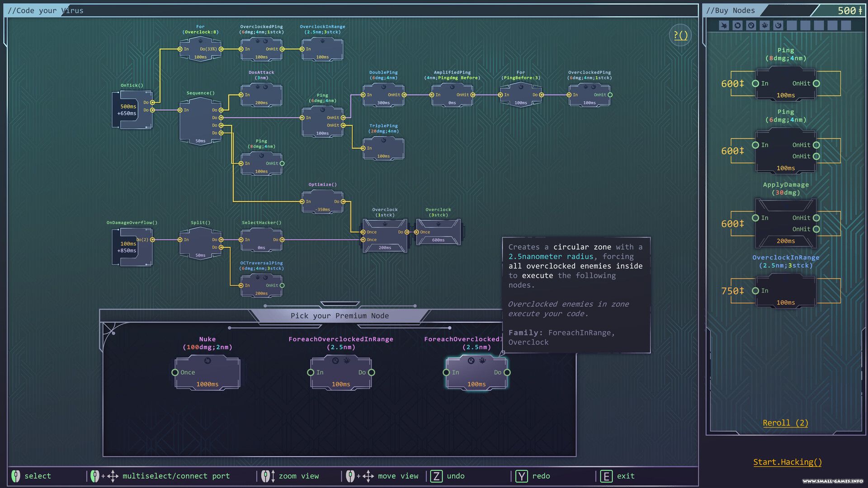Click the Reroll (2) link
868x488 pixels.
pyautogui.click(x=785, y=423)
